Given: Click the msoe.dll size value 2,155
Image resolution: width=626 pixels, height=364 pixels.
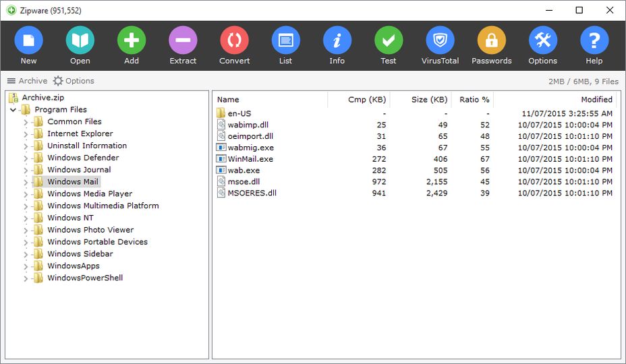Looking at the screenshot, I should pos(436,181).
